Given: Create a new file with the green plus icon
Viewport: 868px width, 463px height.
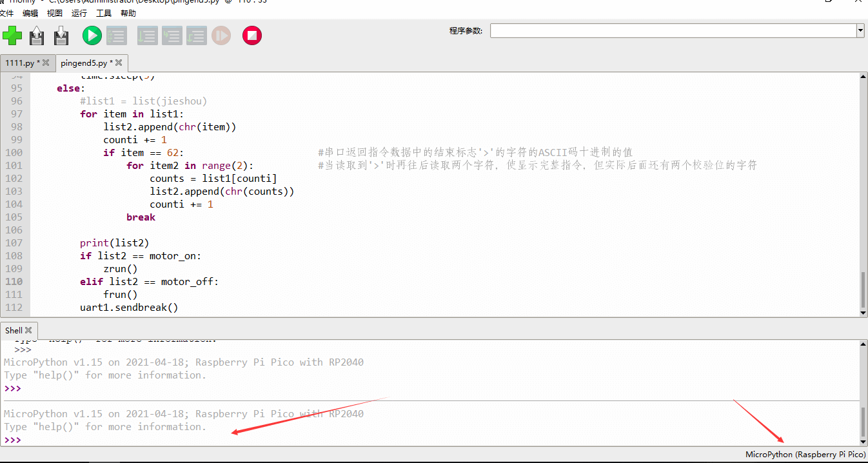Looking at the screenshot, I should (12, 35).
